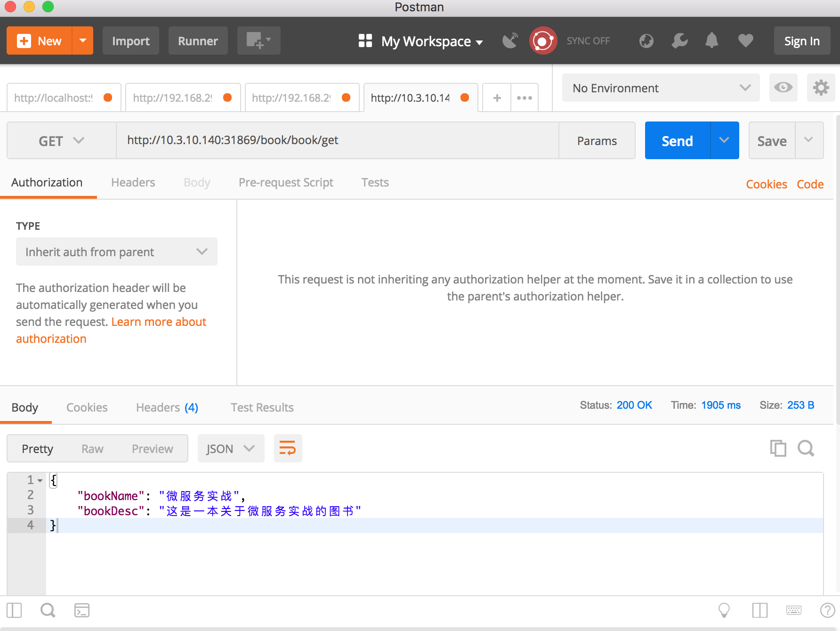The height and width of the screenshot is (631, 840).
Task: Switch response view to Preview
Action: 153,449
